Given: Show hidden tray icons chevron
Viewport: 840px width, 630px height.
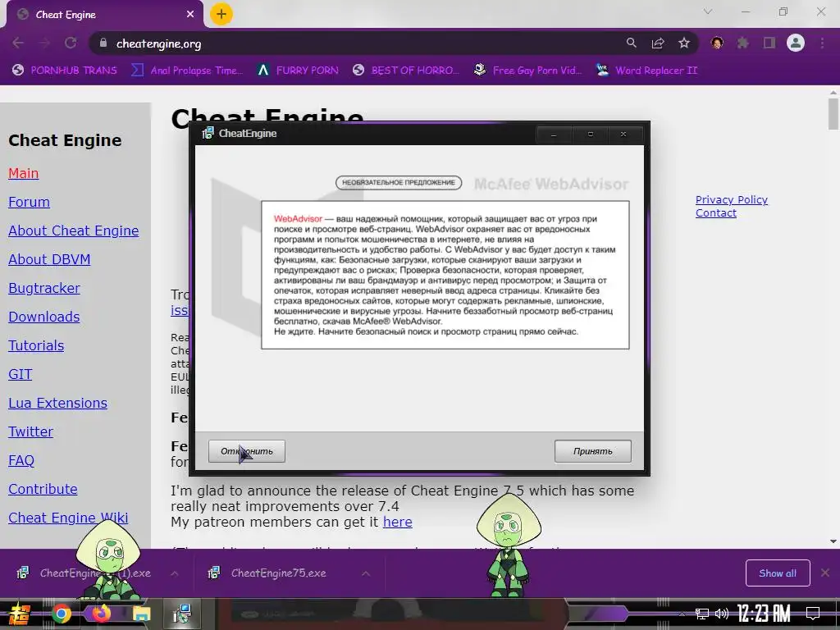Looking at the screenshot, I should [682, 614].
